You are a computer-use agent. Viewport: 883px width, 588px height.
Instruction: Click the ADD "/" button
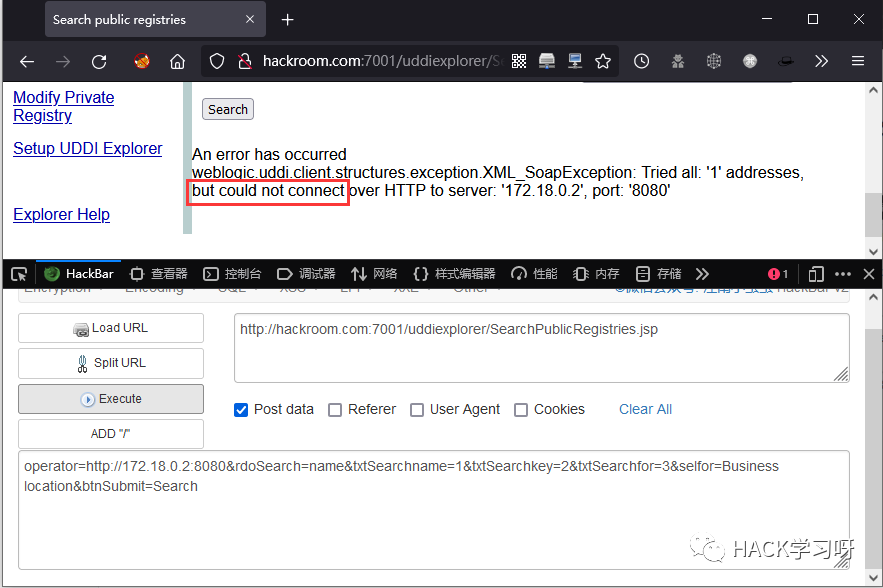coord(111,434)
